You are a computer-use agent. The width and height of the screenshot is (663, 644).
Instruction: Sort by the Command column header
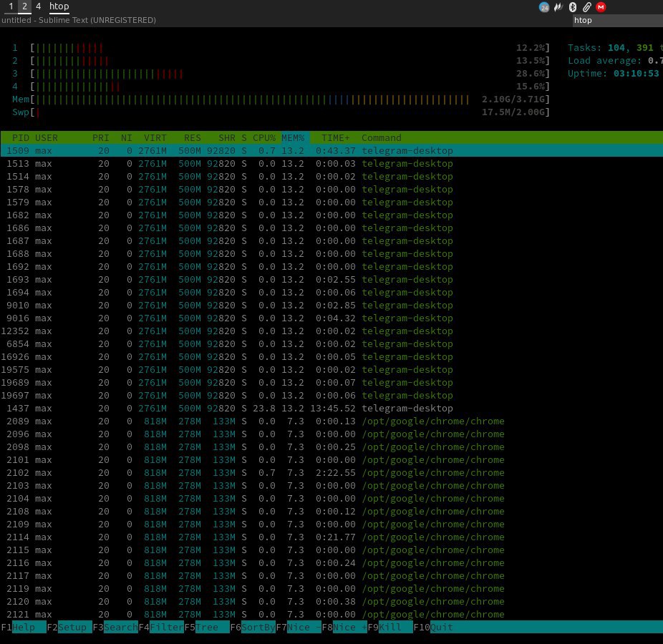382,138
